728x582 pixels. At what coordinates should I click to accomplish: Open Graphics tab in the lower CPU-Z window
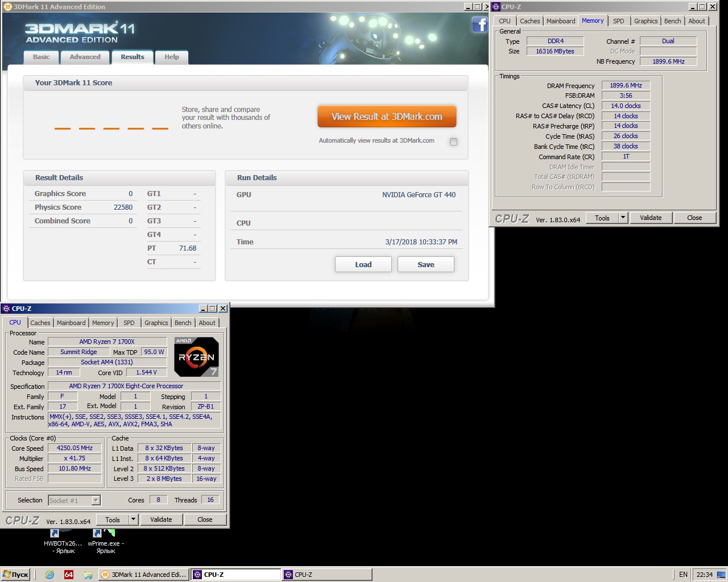pyautogui.click(x=156, y=323)
